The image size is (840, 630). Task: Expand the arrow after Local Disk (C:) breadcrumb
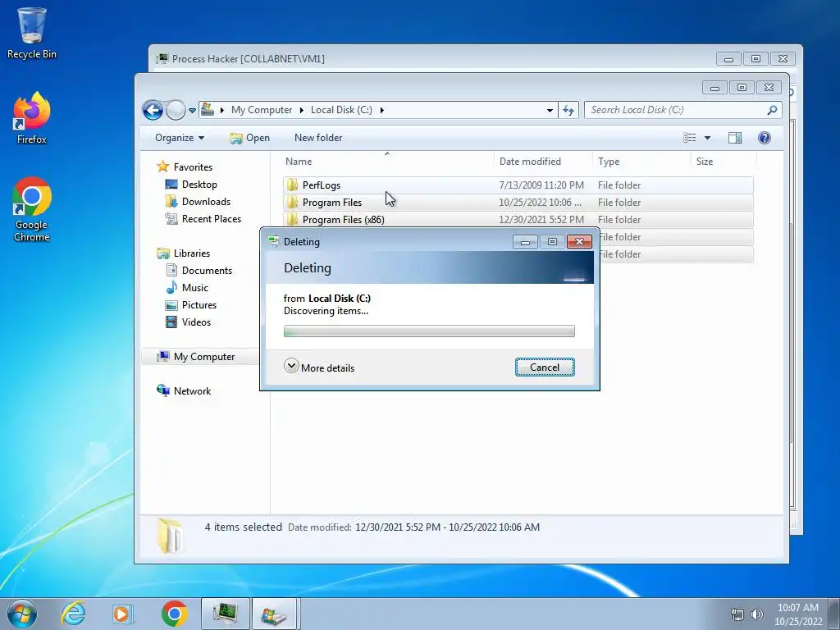(x=381, y=110)
